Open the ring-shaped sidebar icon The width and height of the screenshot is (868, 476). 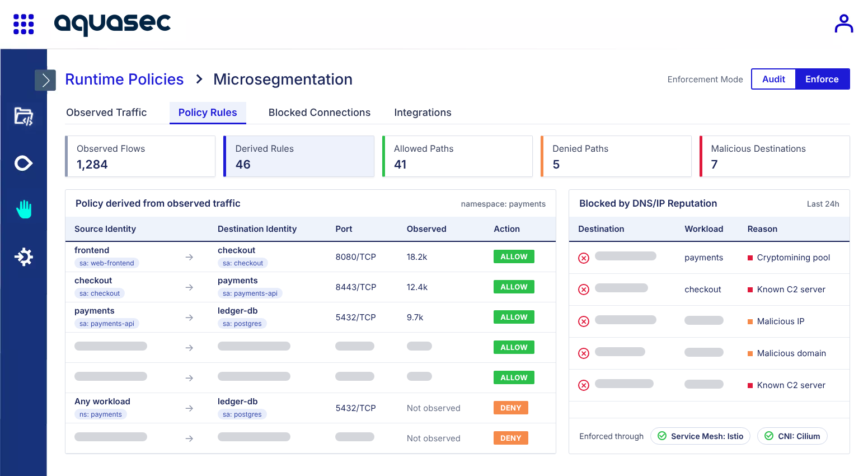24,164
